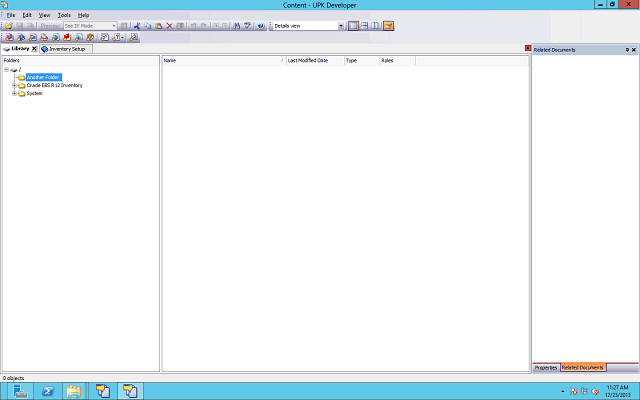
Task: Click the red X Delete icon
Action: (x=169, y=26)
